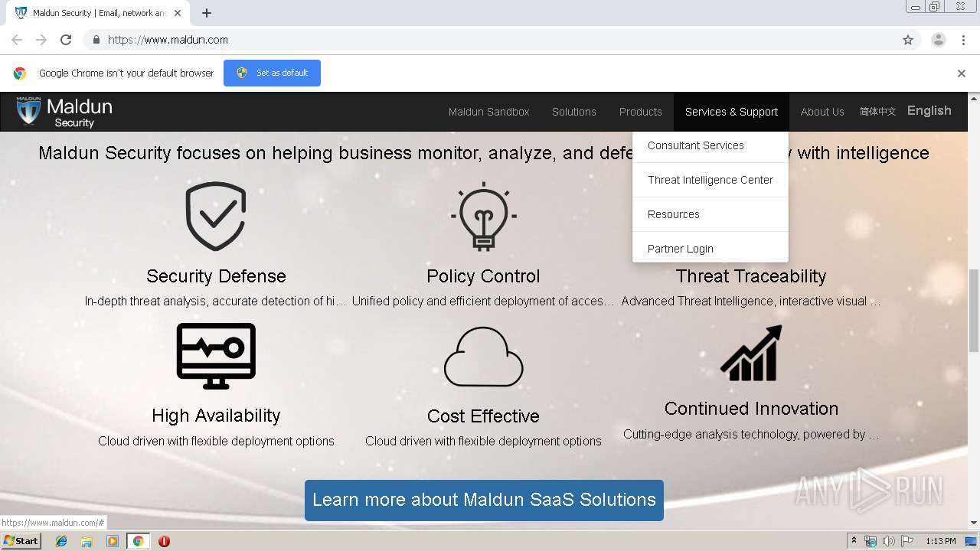The height and width of the screenshot is (551, 980).
Task: Launch Internet Explorer from the taskbar
Action: 61,541
